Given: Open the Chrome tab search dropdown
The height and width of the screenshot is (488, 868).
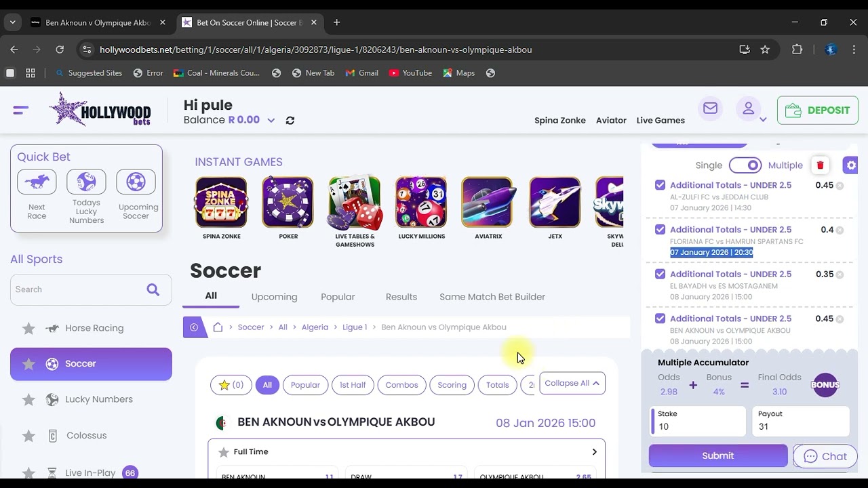Looking at the screenshot, I should 12,22.
